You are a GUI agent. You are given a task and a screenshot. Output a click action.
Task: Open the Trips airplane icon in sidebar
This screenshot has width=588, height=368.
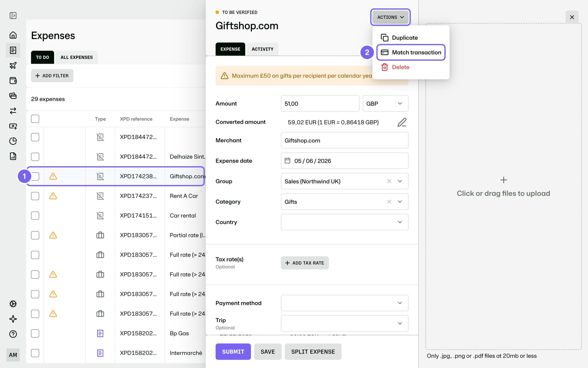tap(13, 65)
